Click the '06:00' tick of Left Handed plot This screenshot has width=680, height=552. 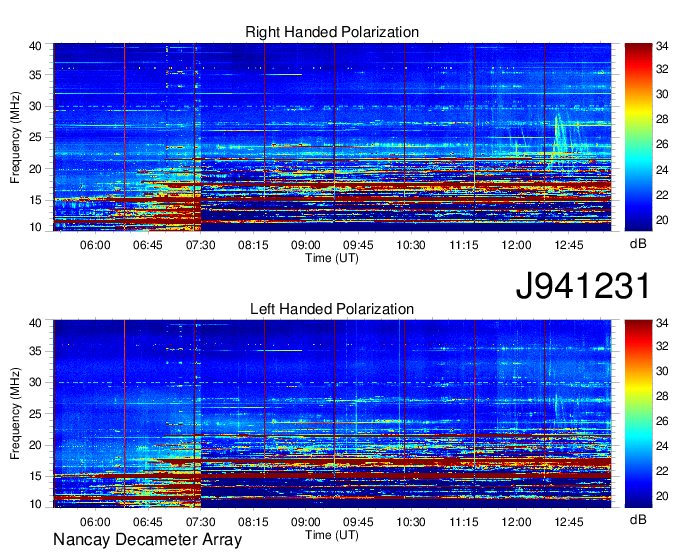(95, 522)
